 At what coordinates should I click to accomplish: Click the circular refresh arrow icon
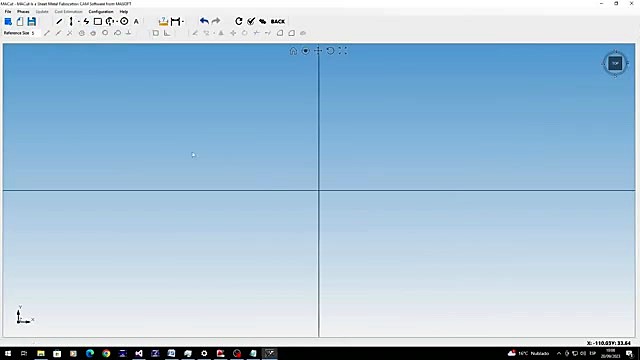pyautogui.click(x=239, y=21)
